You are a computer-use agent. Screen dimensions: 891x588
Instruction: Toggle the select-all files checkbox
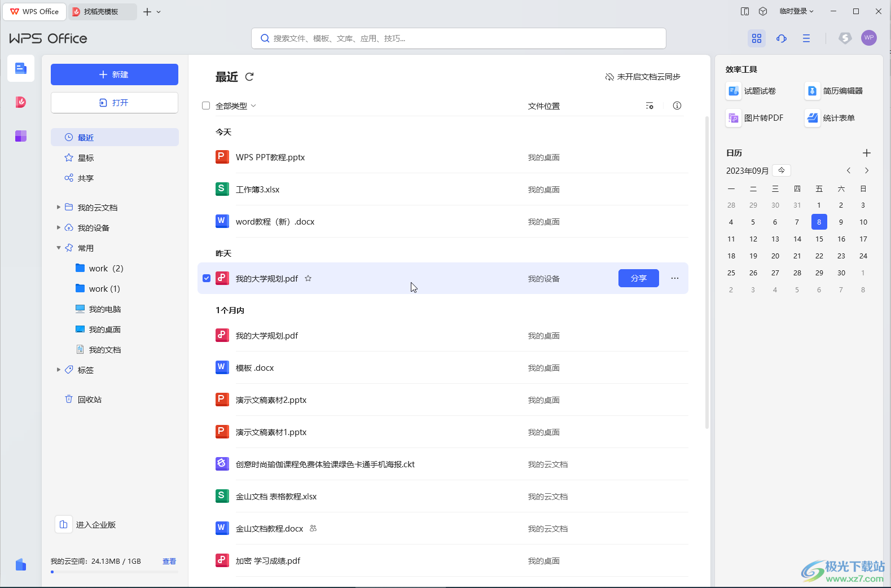coord(206,106)
